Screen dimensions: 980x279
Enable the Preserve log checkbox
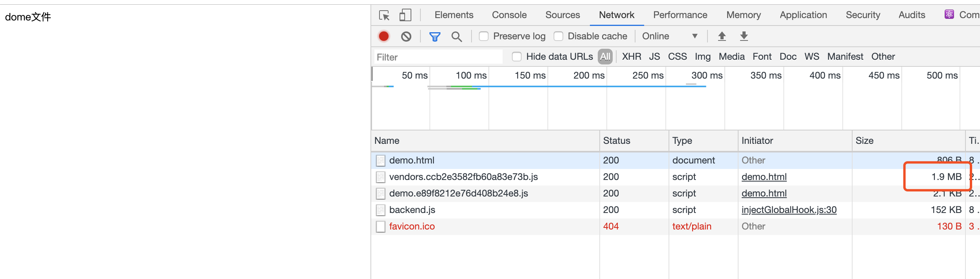click(x=484, y=37)
